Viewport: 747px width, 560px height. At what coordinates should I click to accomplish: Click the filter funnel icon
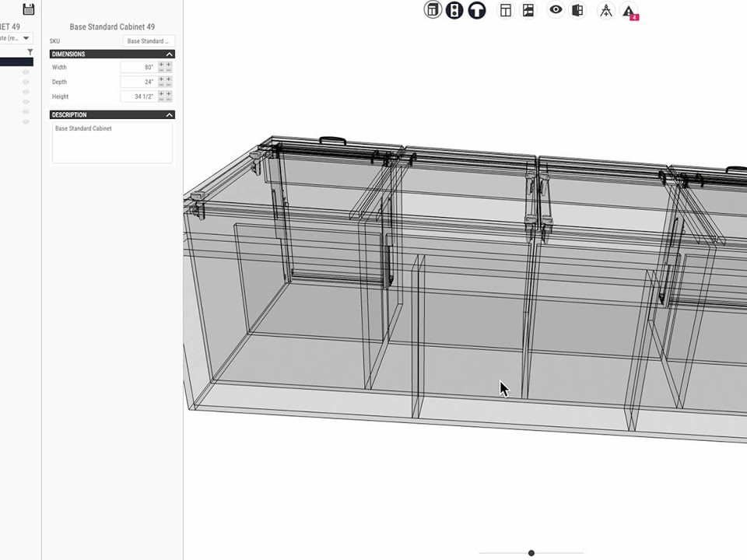tap(30, 51)
